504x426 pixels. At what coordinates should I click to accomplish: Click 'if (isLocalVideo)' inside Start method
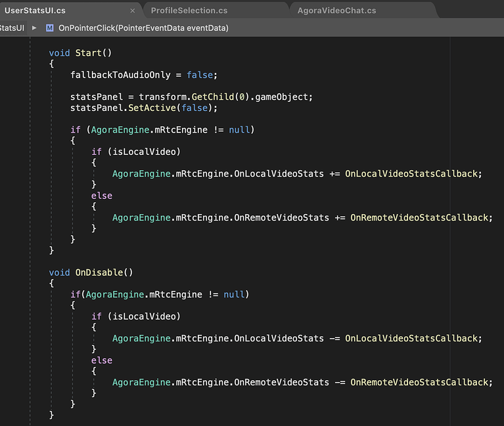pyautogui.click(x=136, y=152)
